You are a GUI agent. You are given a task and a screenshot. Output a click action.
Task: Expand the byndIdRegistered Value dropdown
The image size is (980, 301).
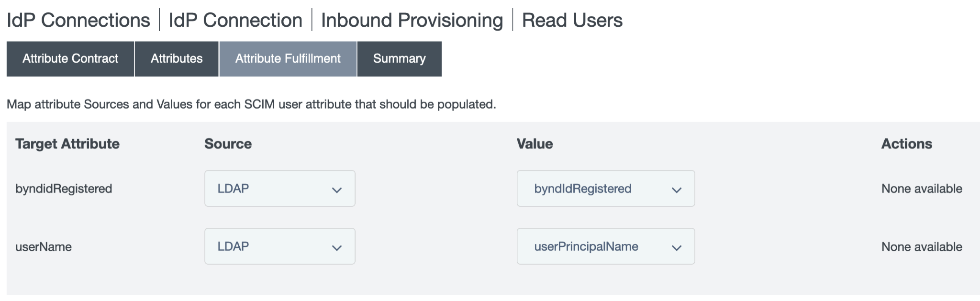[605, 189]
